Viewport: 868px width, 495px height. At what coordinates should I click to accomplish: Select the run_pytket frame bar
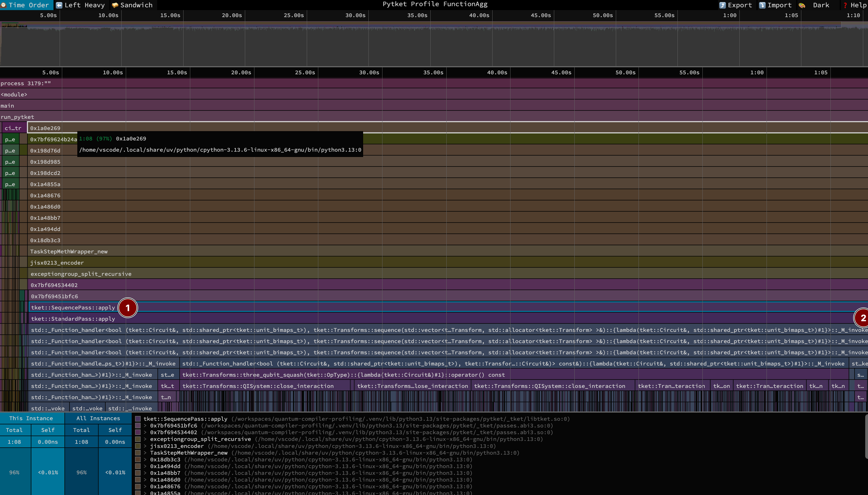(17, 117)
